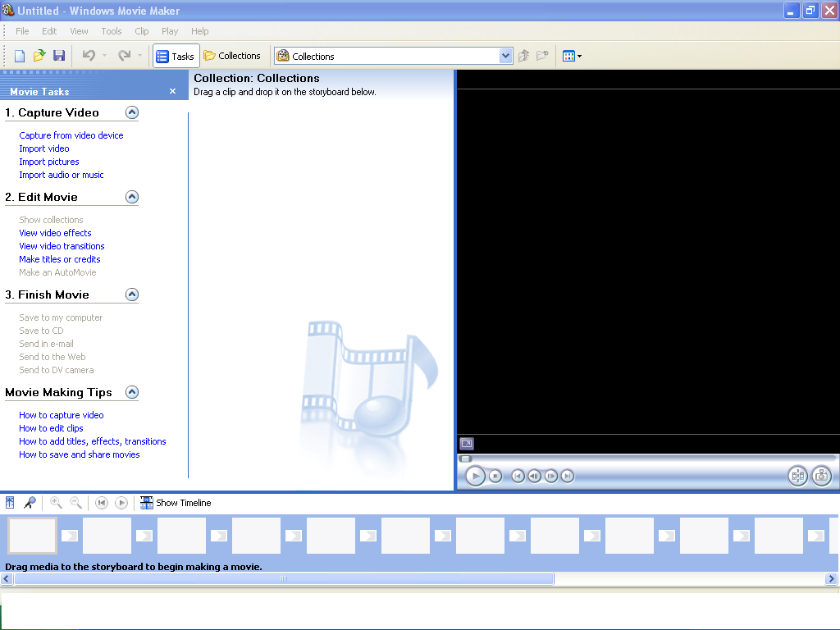Click the Undo arrow icon
The width and height of the screenshot is (840, 630).
[89, 55]
